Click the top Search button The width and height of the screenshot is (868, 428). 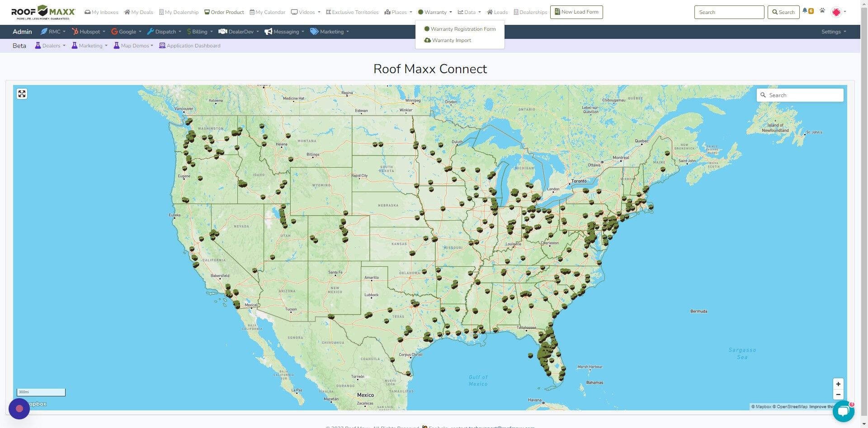point(783,12)
